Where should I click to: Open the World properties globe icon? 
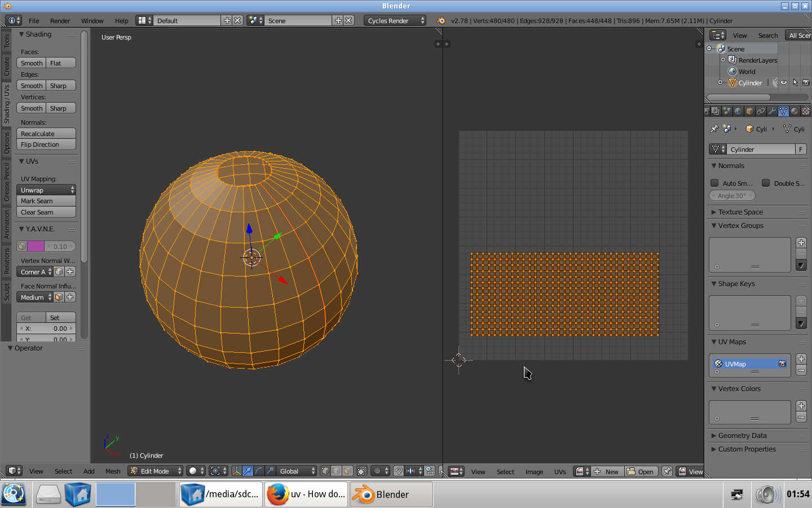738,111
